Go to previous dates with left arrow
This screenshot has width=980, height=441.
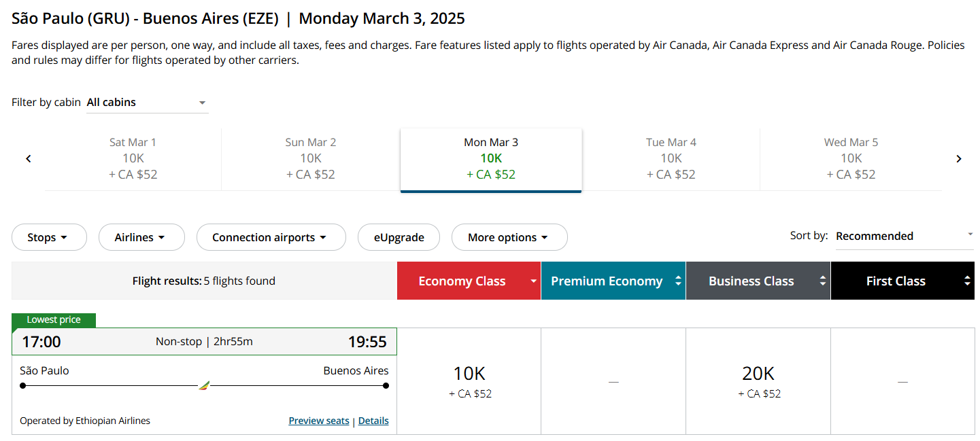tap(29, 159)
